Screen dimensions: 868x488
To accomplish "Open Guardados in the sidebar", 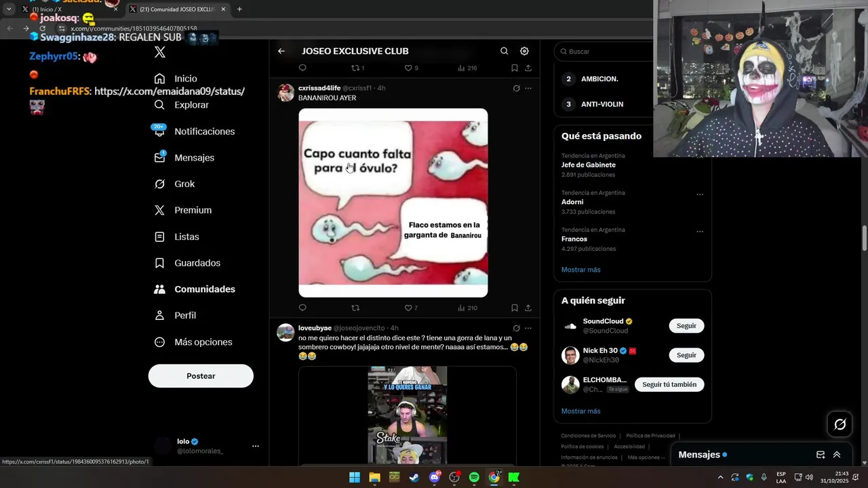I will (x=186, y=263).
